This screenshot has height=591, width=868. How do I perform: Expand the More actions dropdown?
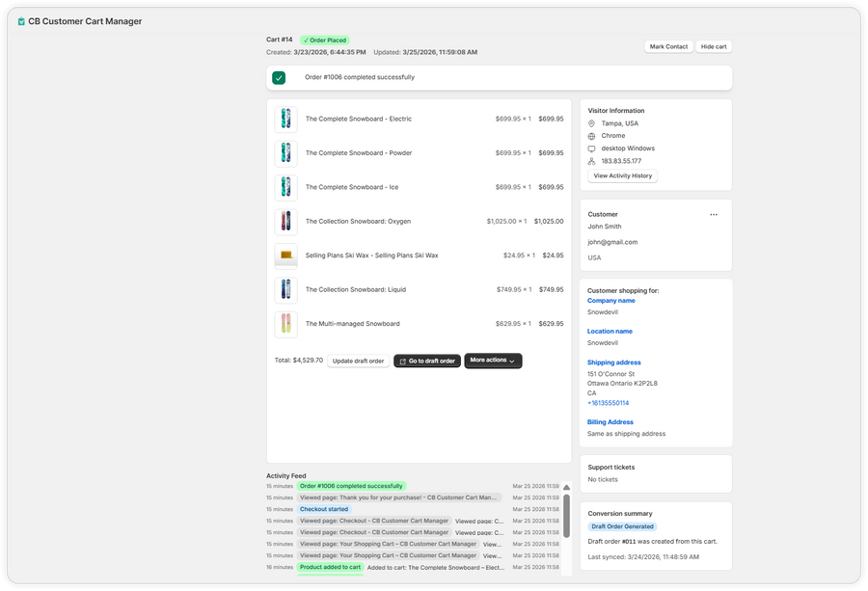coord(493,361)
